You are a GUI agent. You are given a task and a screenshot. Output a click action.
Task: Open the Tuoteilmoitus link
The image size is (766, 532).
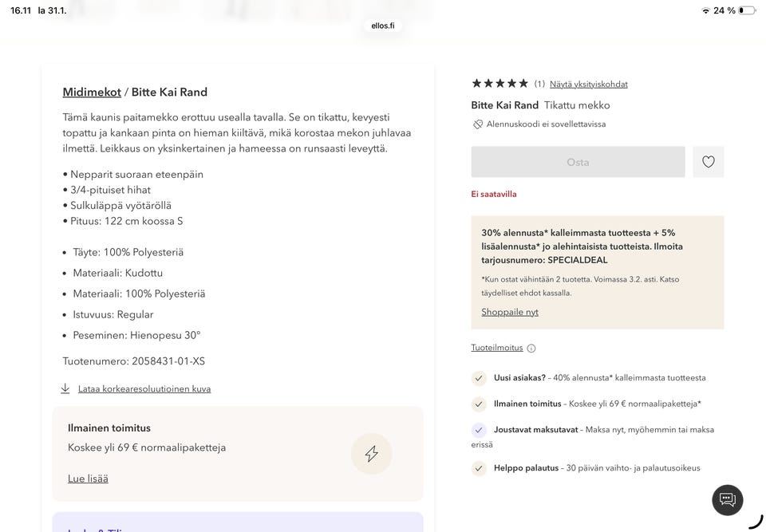(x=497, y=348)
